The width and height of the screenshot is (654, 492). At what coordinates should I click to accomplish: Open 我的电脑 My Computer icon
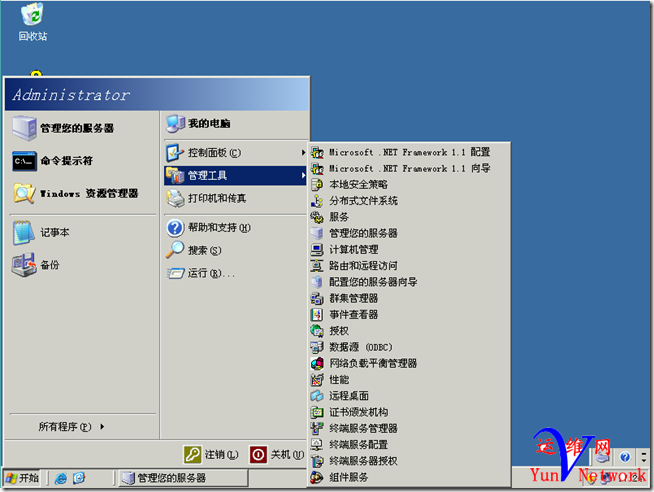point(175,123)
